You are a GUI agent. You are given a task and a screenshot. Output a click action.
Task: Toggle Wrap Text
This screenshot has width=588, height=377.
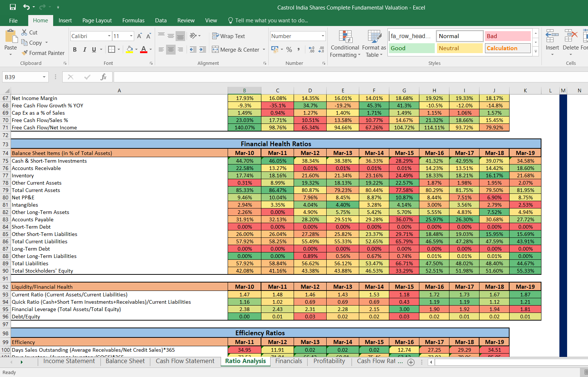[228, 36]
